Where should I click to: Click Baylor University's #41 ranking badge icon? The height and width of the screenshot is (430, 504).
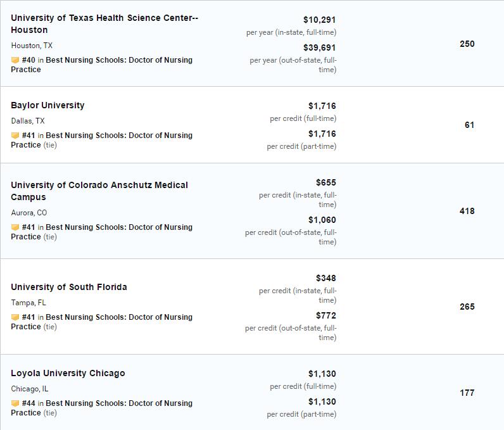[15, 136]
